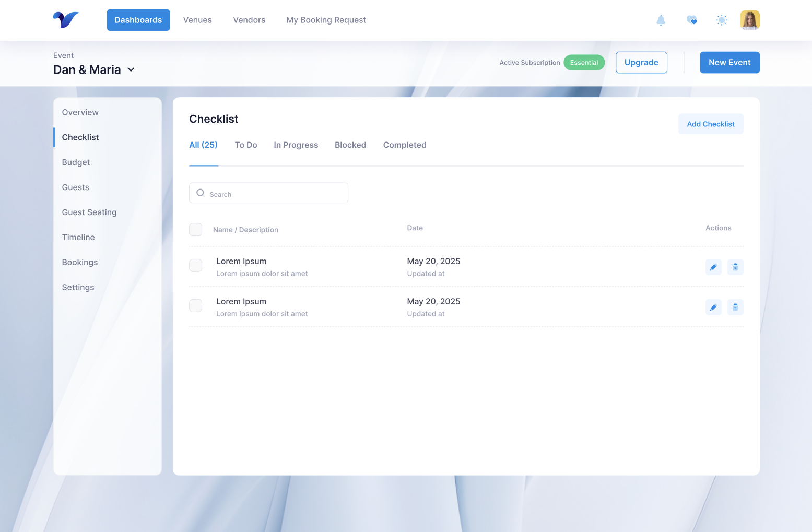Delete the second Lorem Ipsum checklist item
812x532 pixels.
click(x=735, y=307)
